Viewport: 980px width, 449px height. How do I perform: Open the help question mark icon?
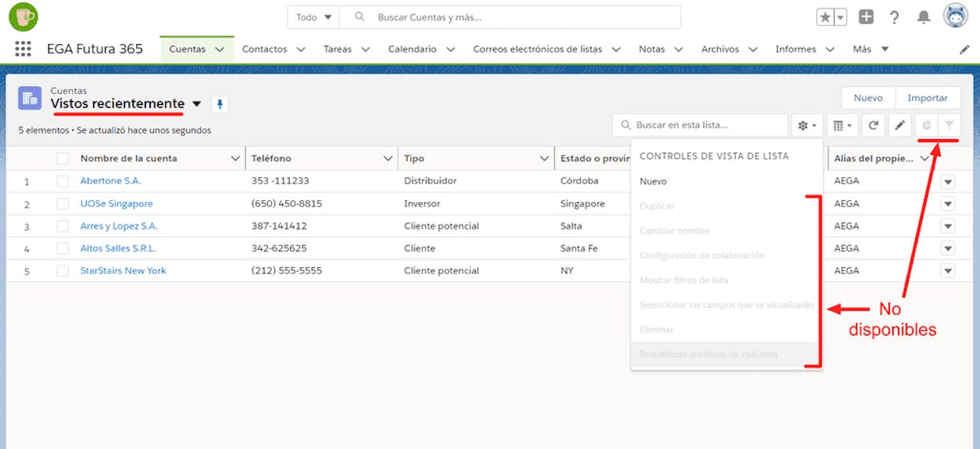click(x=894, y=17)
